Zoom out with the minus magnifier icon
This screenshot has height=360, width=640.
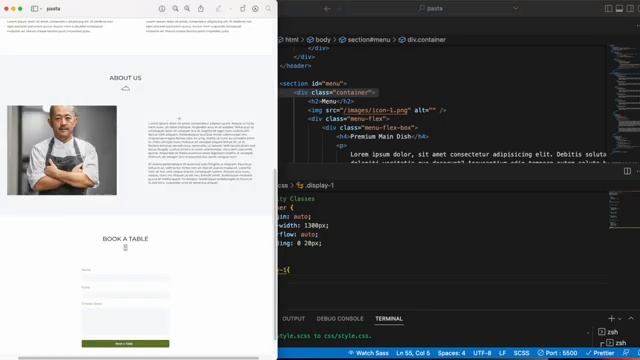tap(175, 9)
